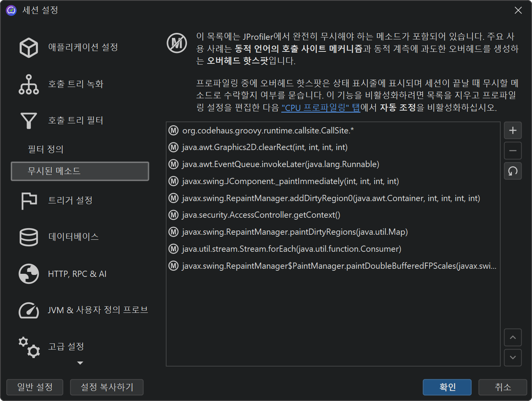Screen dimensions: 532x401
Task: Select java.awt.Graphics2D.clearRect entry
Action: [x=333, y=147]
